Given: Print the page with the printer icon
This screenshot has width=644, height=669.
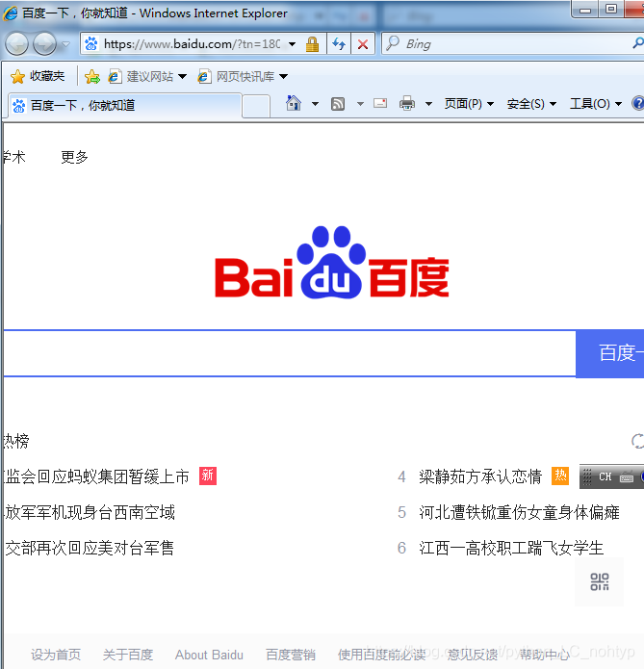Looking at the screenshot, I should (407, 103).
